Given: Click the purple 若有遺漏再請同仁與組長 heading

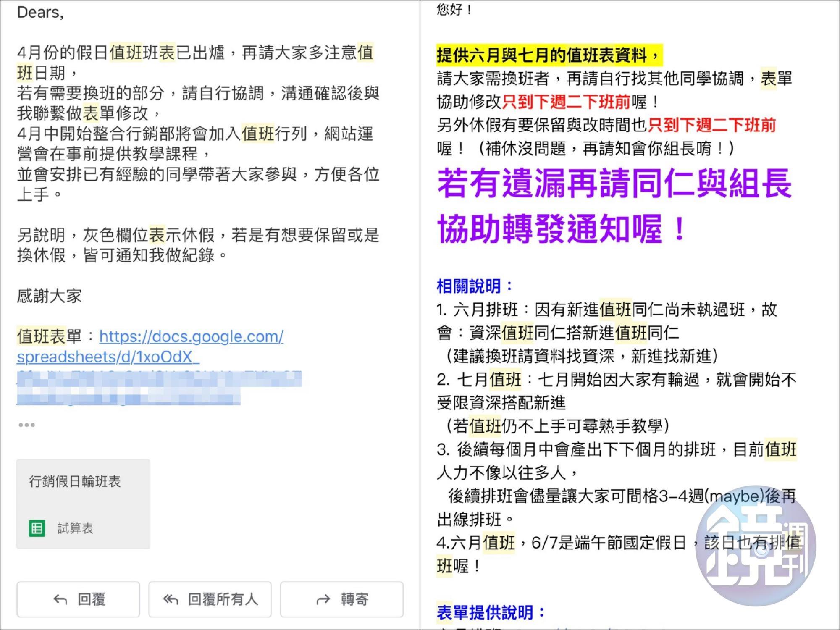Looking at the screenshot, I should click(614, 184).
